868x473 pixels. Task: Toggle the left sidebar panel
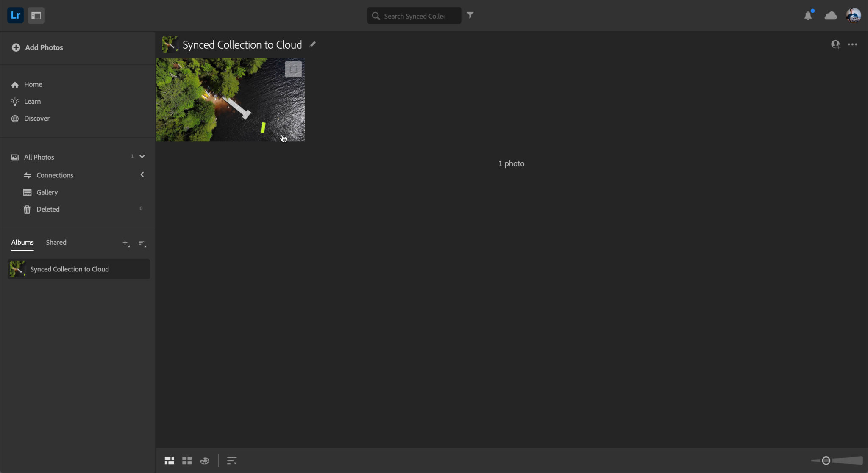(36, 15)
